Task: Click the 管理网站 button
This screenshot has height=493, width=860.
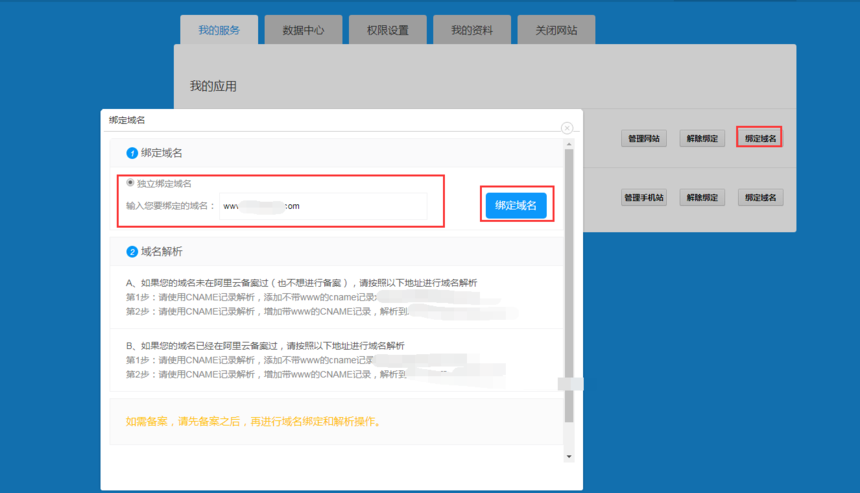Action: (643, 139)
